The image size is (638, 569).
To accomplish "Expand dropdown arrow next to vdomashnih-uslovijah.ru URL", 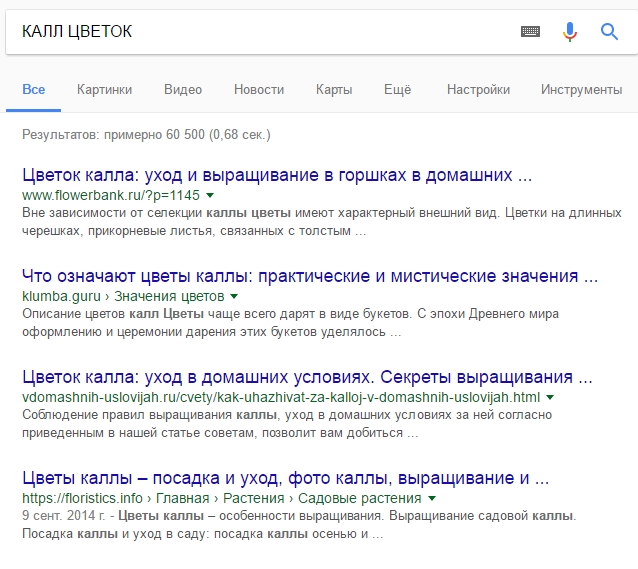I will click(x=550, y=397).
